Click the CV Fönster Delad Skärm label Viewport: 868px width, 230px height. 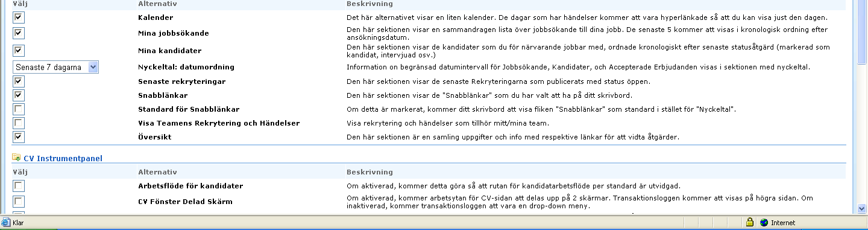click(x=185, y=202)
